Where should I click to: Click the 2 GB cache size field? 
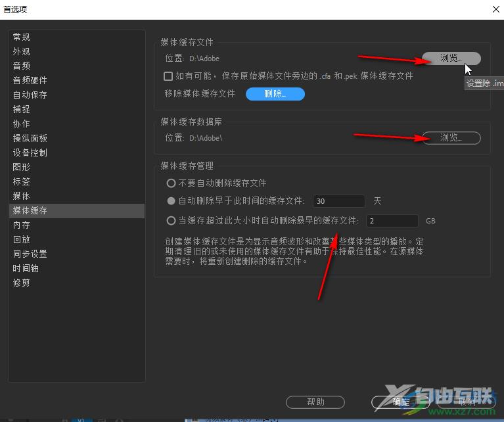392,221
